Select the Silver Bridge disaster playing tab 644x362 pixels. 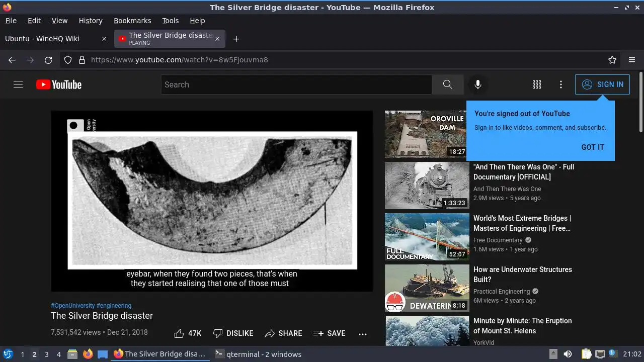(x=170, y=39)
